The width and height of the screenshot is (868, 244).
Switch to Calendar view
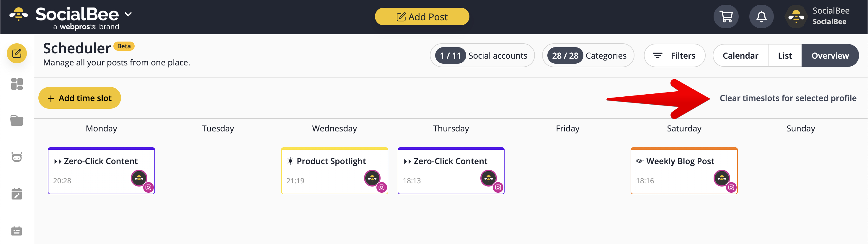click(x=740, y=55)
